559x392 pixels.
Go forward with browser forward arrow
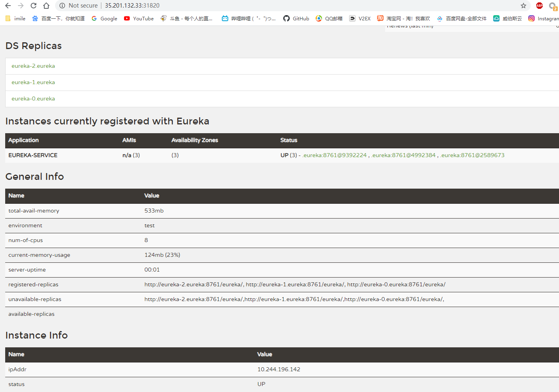[21, 6]
